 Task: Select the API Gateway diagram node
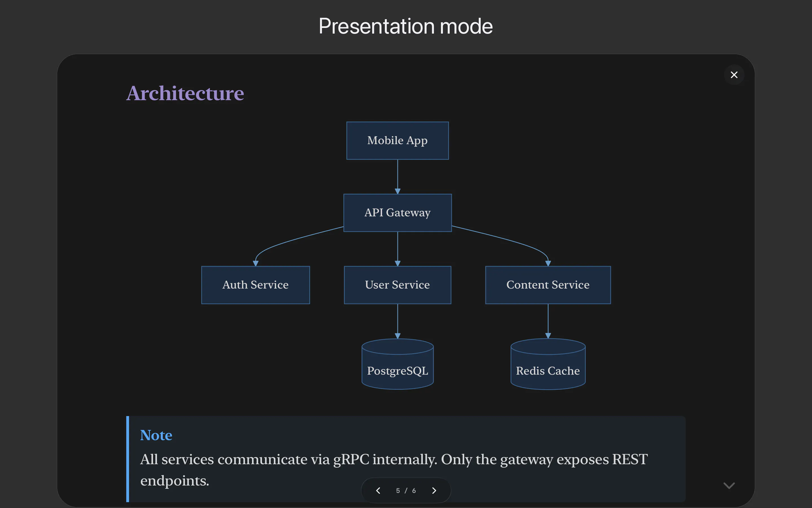398,213
